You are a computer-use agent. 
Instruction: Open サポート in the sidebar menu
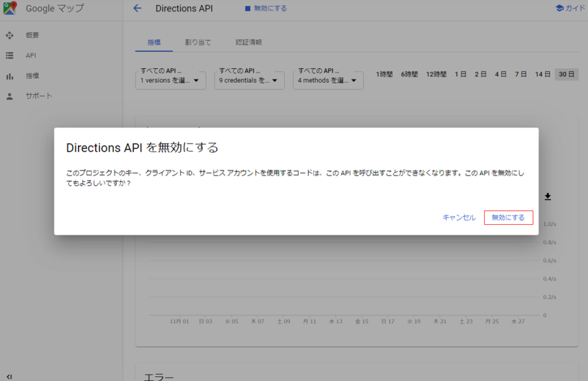(38, 96)
